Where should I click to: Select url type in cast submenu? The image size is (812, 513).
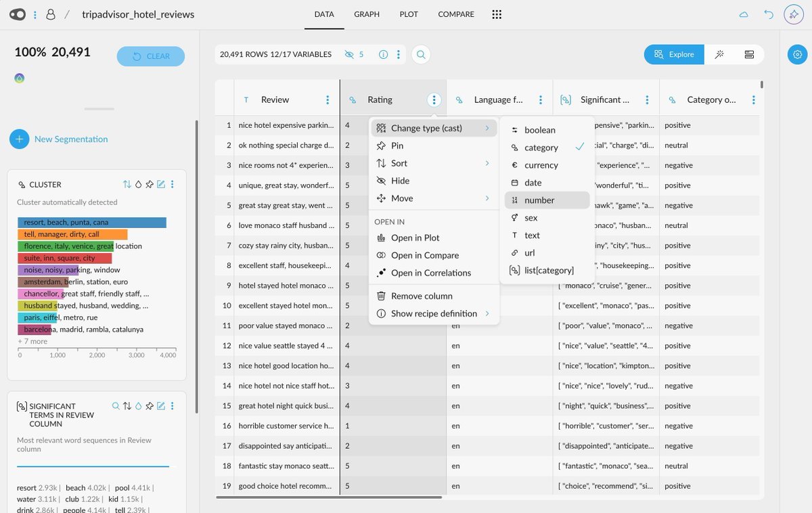click(547, 253)
